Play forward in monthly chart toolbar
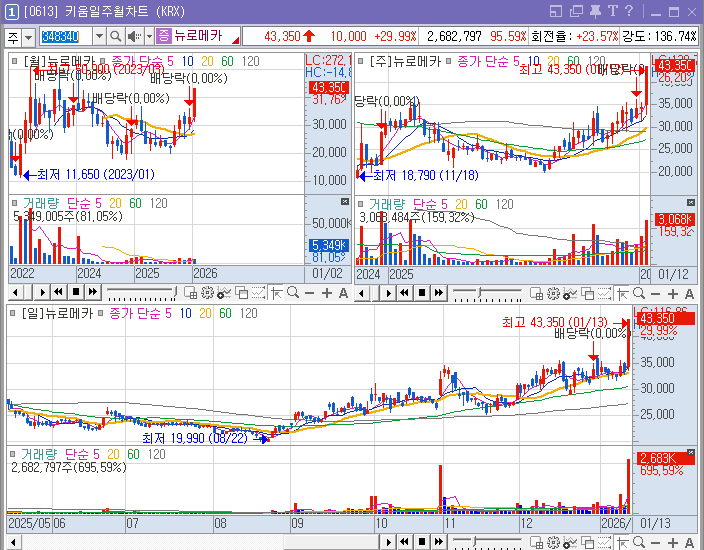704x550 pixels. (42, 293)
